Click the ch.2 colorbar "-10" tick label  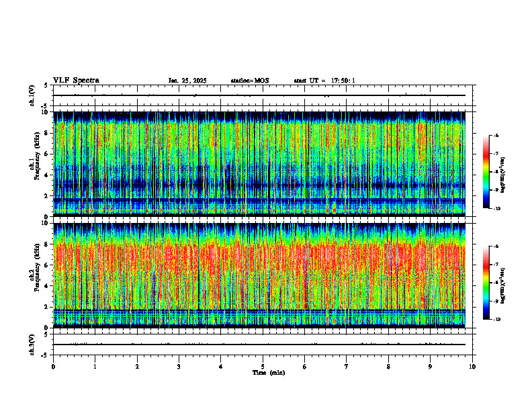click(x=497, y=320)
